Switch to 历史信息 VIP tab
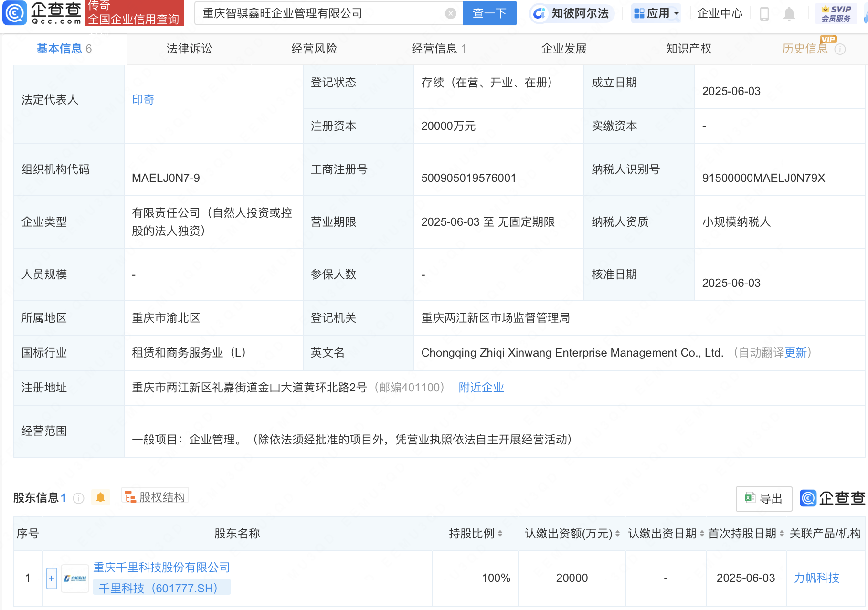 point(805,49)
